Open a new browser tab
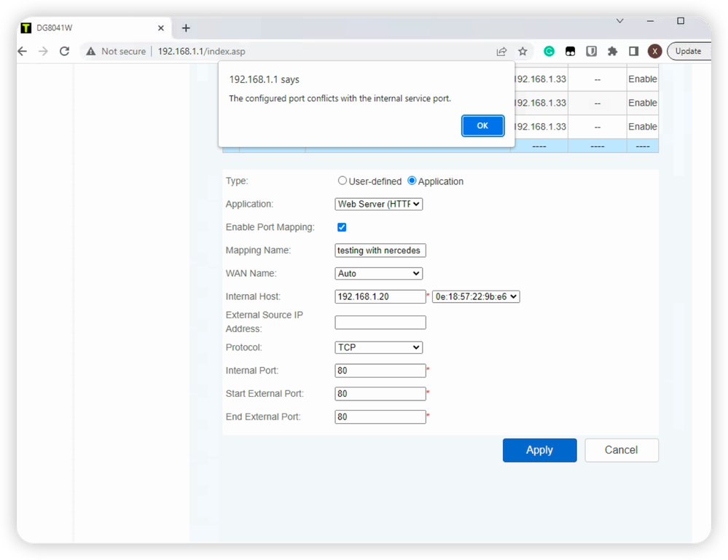 [x=186, y=28]
